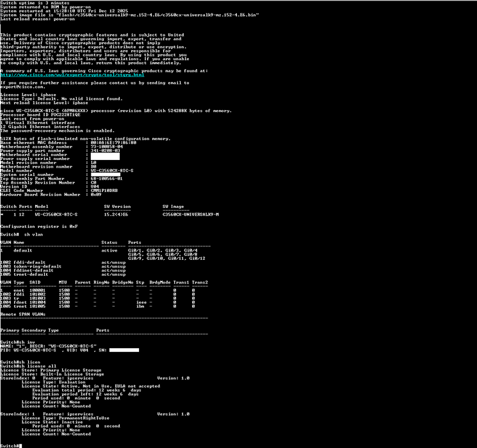Select the 'token-ring-default' VLAN name
The width and height of the screenshot is (477, 448).
pyautogui.click(x=37, y=266)
